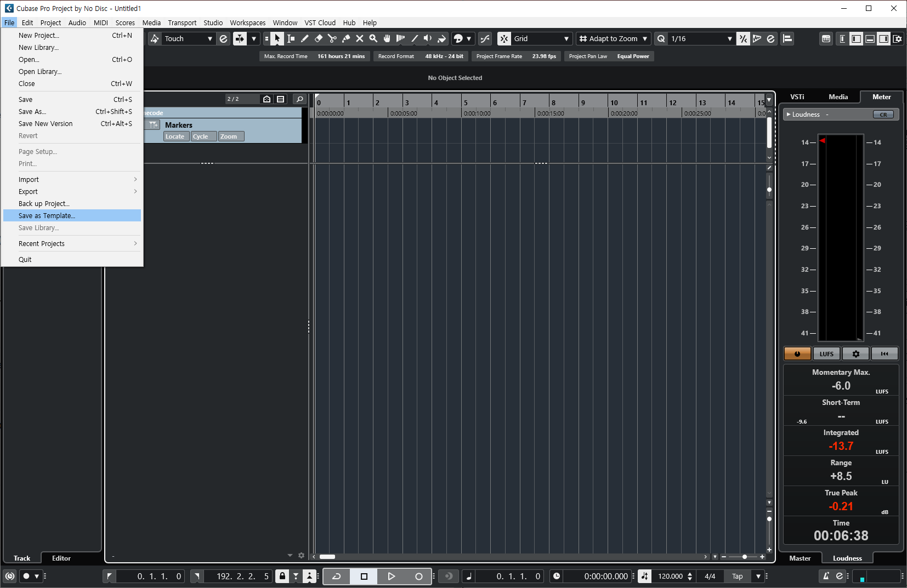Click the Hub steinberg icon at bottom-left
Viewport: 907px width, 588px height.
click(9, 576)
